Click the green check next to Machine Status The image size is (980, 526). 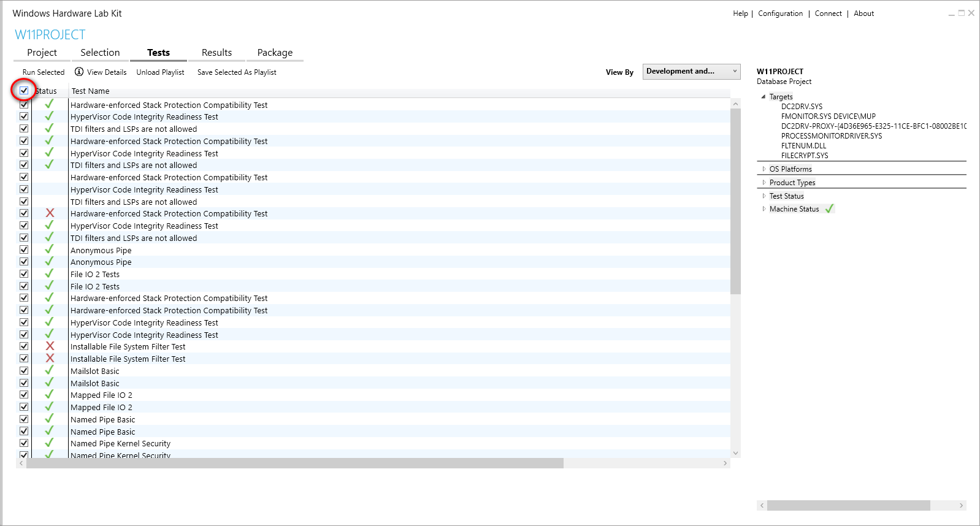point(829,209)
